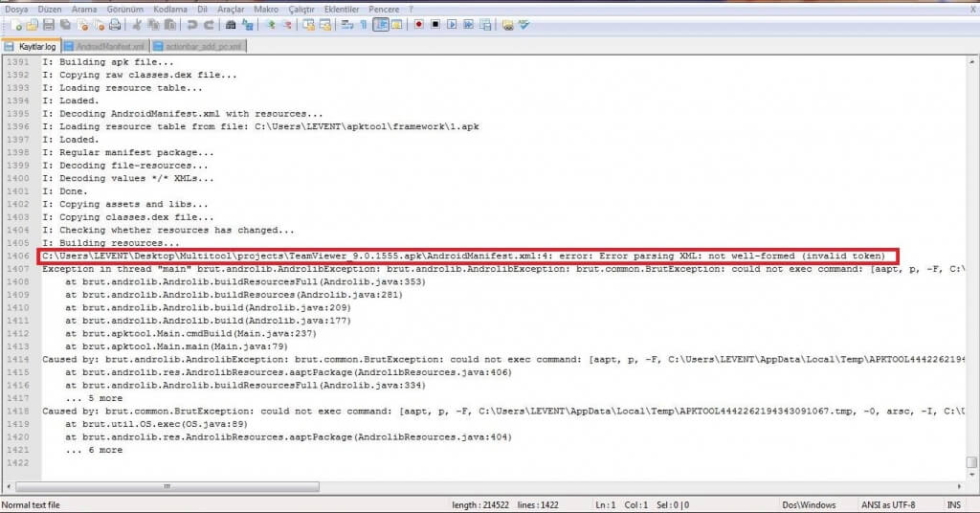This screenshot has height=513, width=980.
Task: Switch to the actionbar_add_pc.xml tab
Action: [x=196, y=46]
